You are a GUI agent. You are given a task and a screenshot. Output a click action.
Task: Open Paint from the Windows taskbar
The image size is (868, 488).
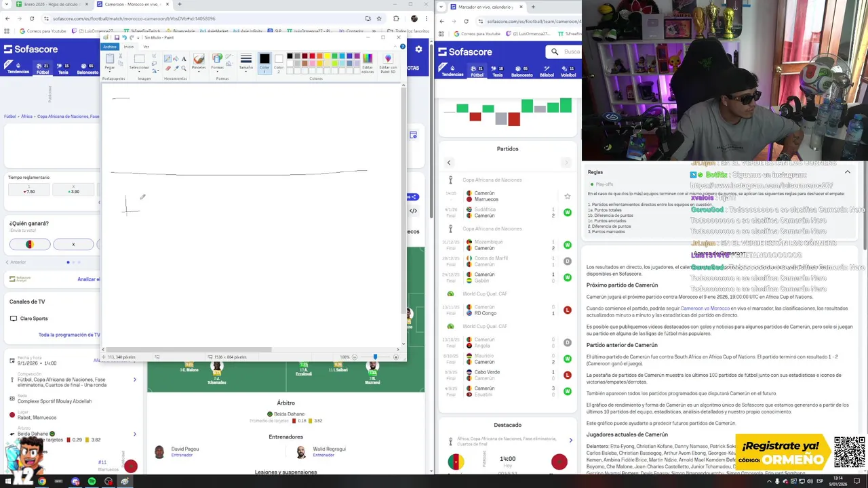click(x=124, y=481)
